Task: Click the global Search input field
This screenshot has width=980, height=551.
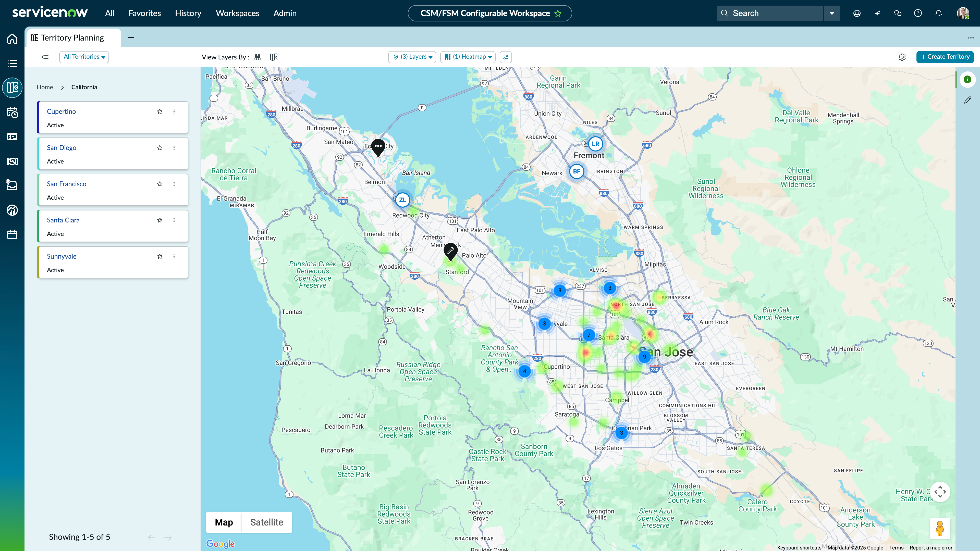Action: 772,13
